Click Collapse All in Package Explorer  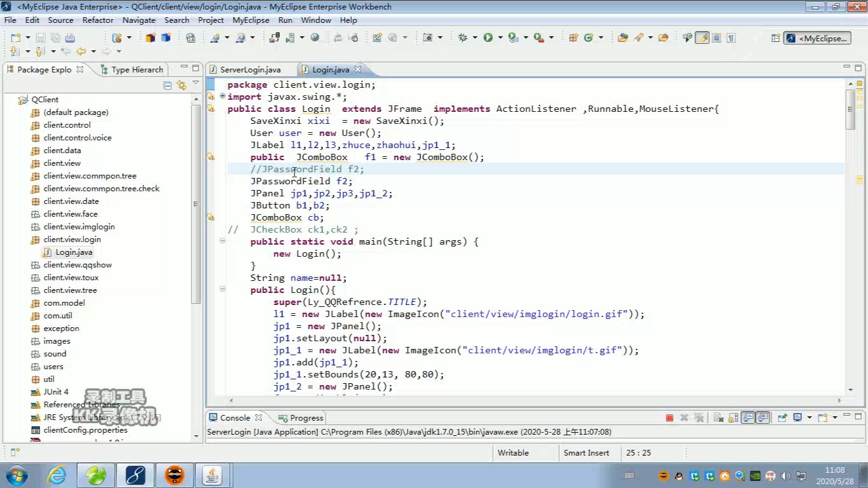[x=167, y=85]
